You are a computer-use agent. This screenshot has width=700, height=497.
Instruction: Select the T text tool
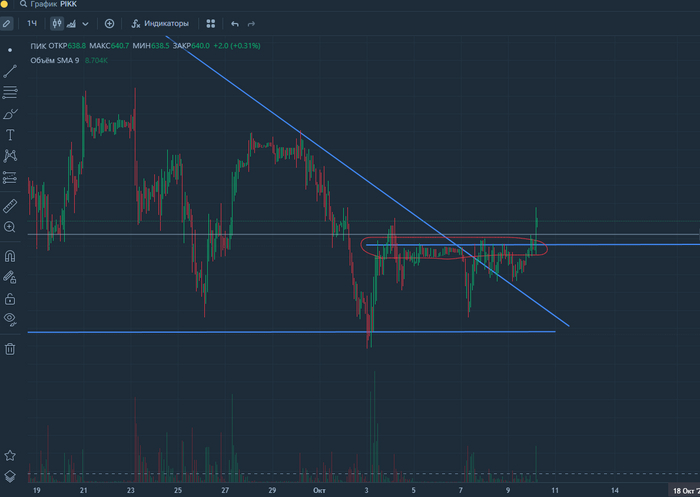pos(10,135)
